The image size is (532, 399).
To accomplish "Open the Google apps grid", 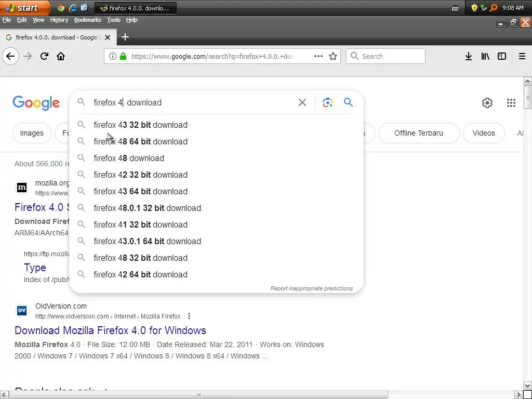I will tap(511, 103).
